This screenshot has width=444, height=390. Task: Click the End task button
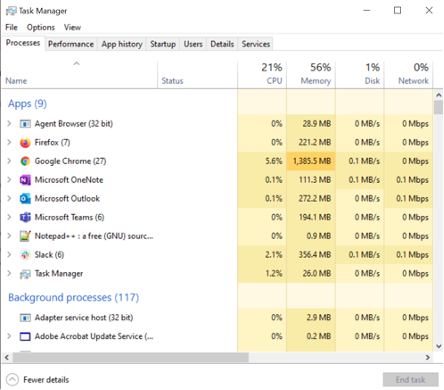point(410,380)
